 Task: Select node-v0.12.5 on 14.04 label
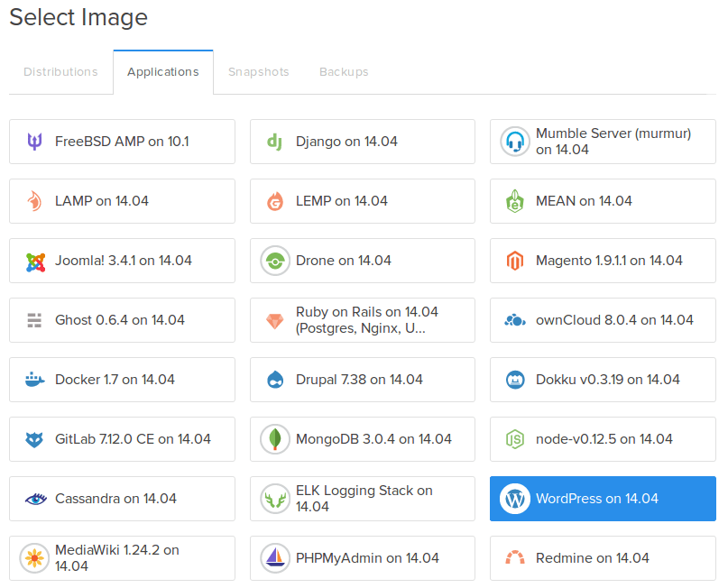[604, 439]
